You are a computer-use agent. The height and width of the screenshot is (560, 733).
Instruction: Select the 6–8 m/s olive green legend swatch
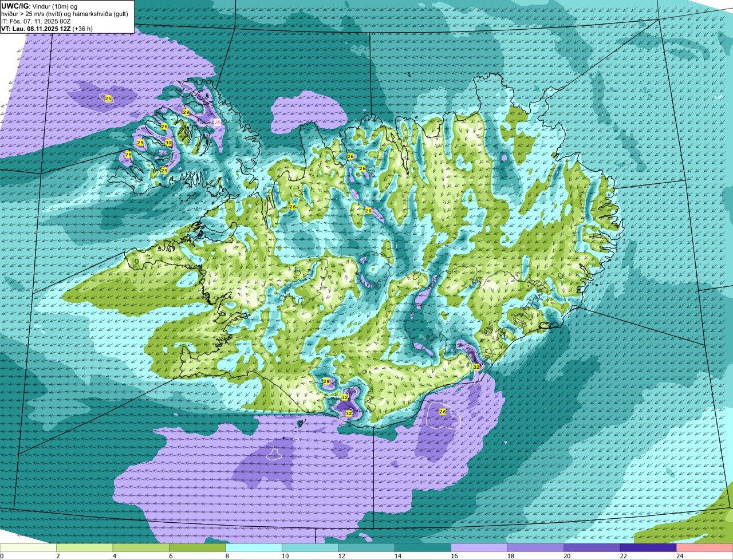[198, 547]
